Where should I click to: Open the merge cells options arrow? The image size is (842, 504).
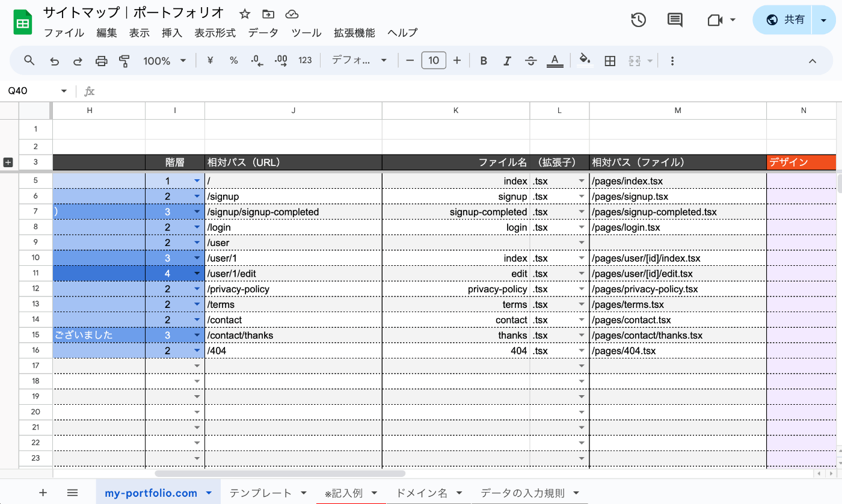650,60
